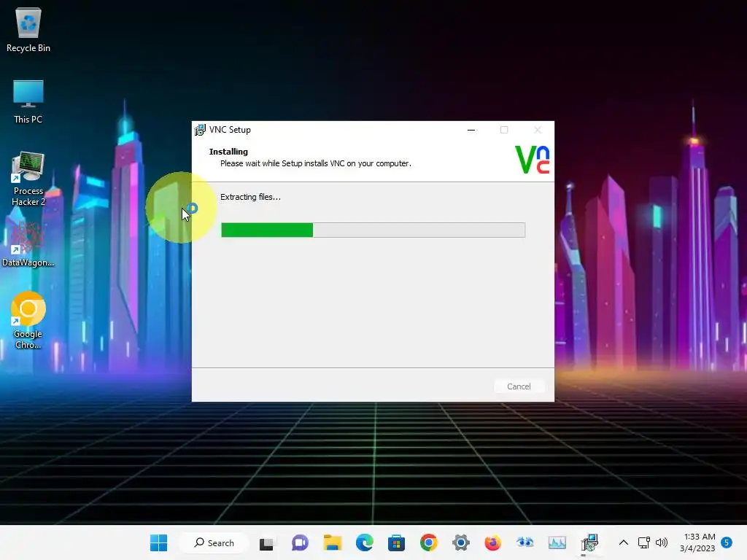Open volume control in system tray
This screenshot has width=747, height=560.
click(x=661, y=542)
